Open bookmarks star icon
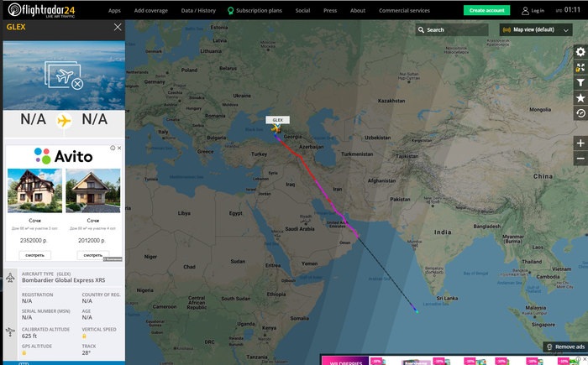 580,98
